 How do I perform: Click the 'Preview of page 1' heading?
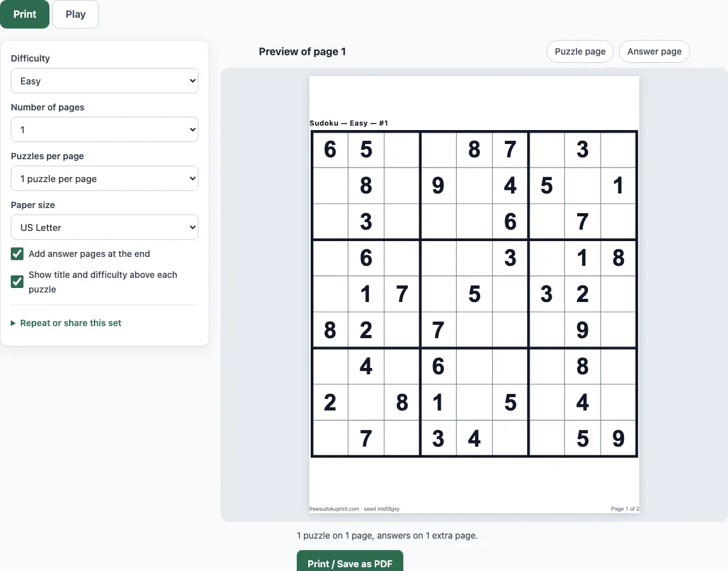[302, 51]
